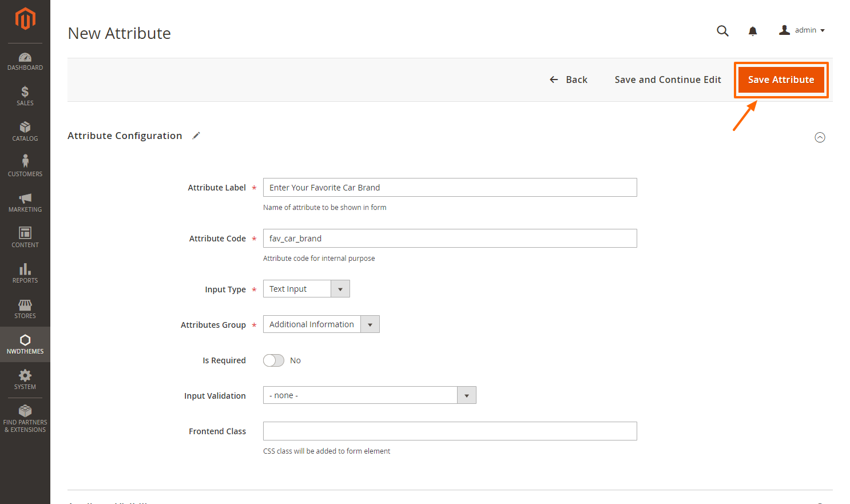Viewport: 850px width, 504px height.
Task: Open the Input Validation dropdown
Action: tap(369, 395)
